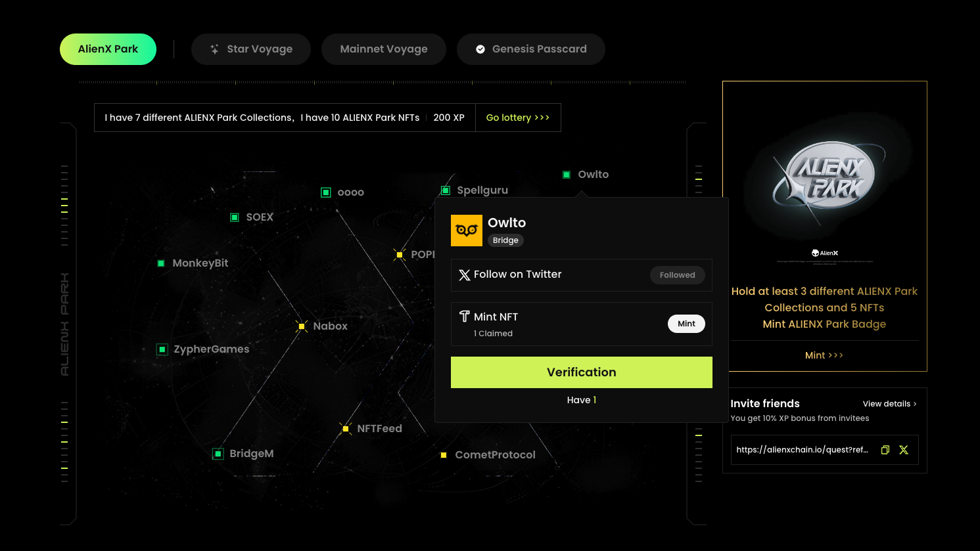Open the Mint link under ALIENX Park Badge
The height and width of the screenshot is (551, 980).
coord(824,355)
